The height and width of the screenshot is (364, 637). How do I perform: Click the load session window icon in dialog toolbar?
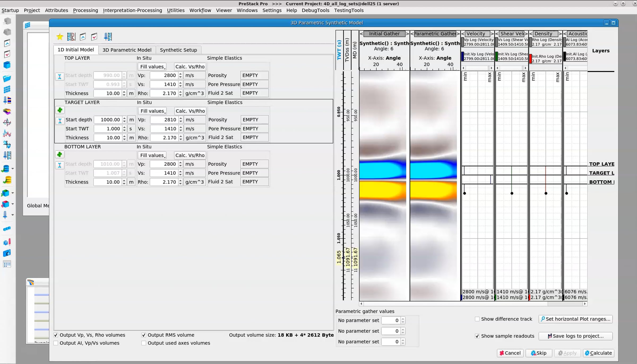(83, 37)
